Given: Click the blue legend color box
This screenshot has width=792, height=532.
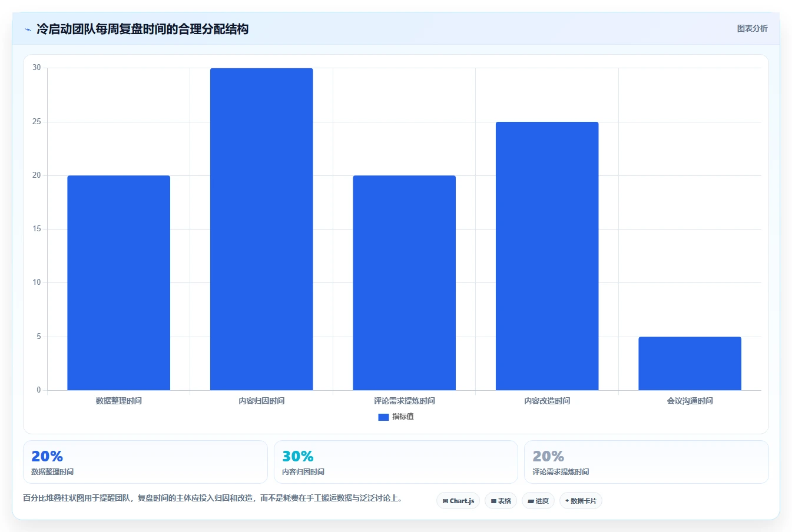Looking at the screenshot, I should click(x=383, y=417).
